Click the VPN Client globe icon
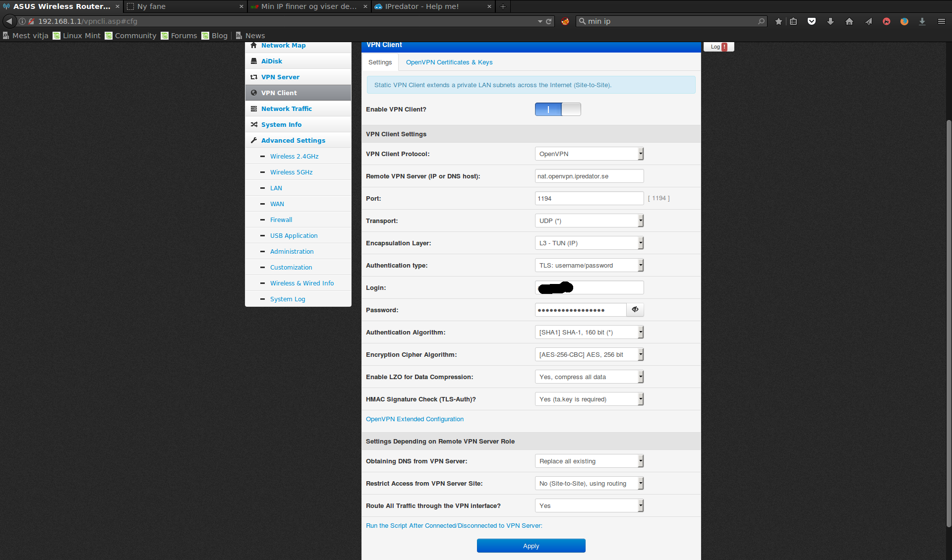 254,93
